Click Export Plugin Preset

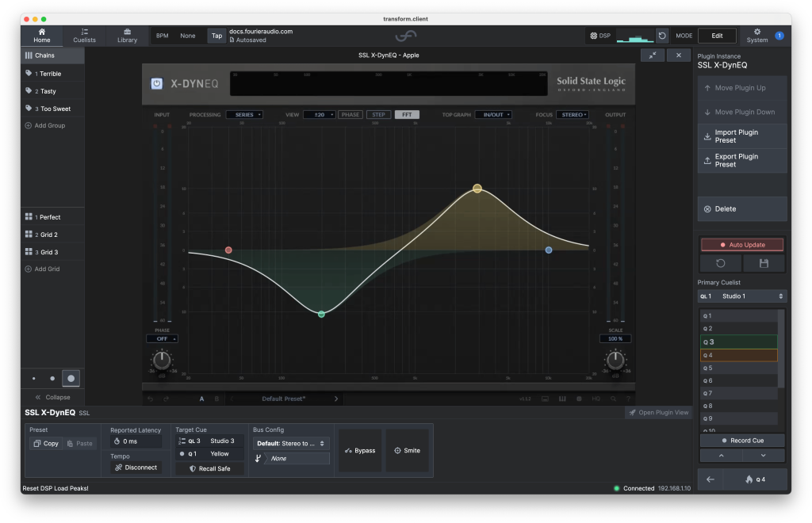pos(742,160)
